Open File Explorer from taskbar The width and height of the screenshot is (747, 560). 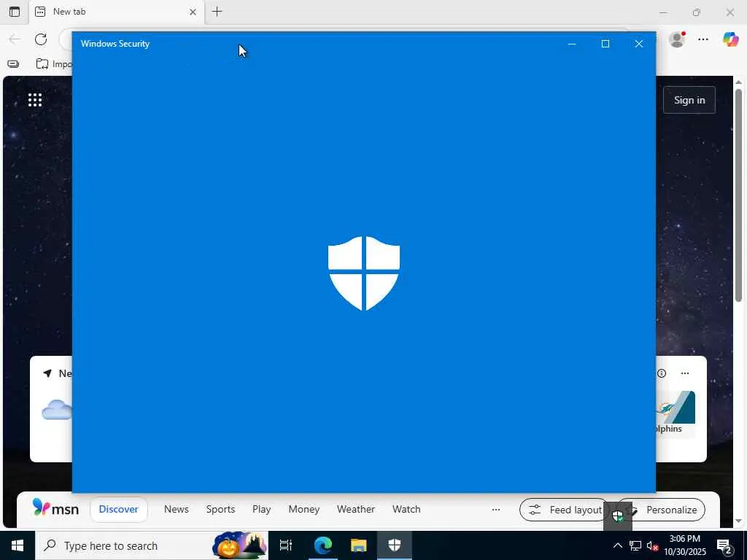(x=359, y=545)
